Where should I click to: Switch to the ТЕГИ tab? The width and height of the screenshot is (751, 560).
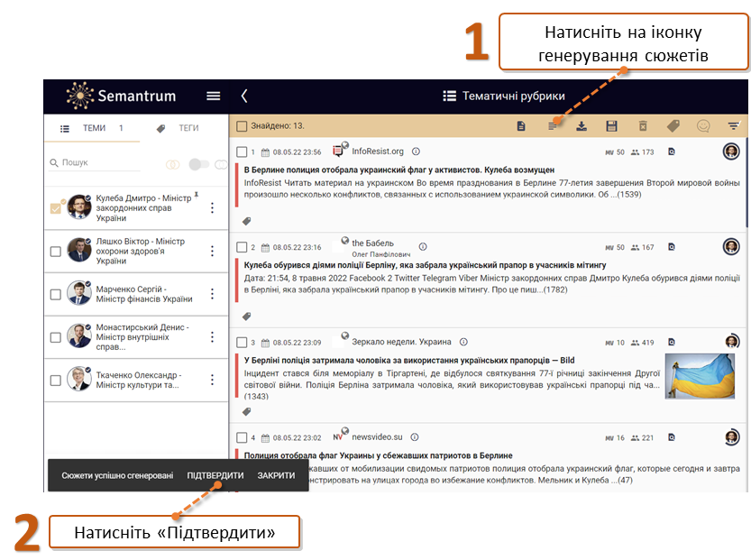(x=178, y=128)
